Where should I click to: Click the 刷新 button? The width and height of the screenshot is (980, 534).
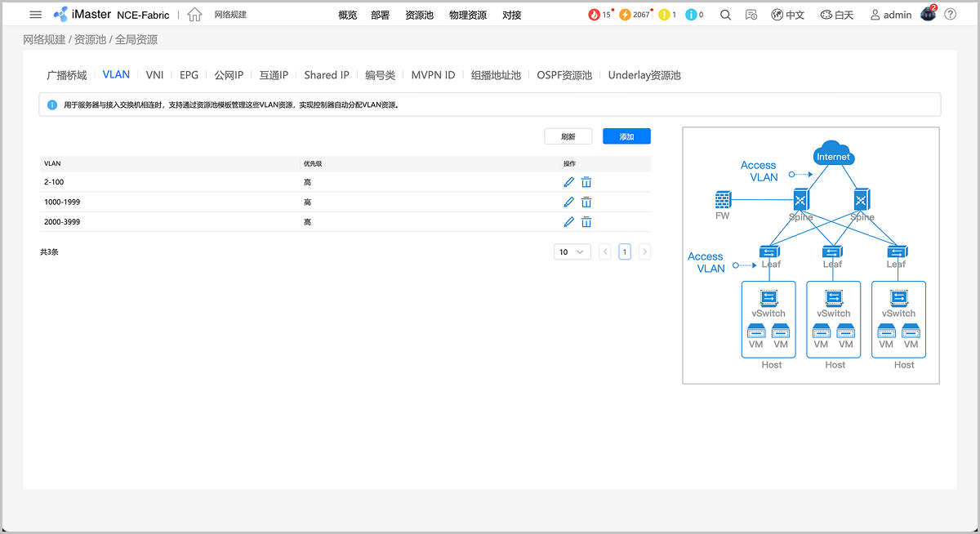568,136
